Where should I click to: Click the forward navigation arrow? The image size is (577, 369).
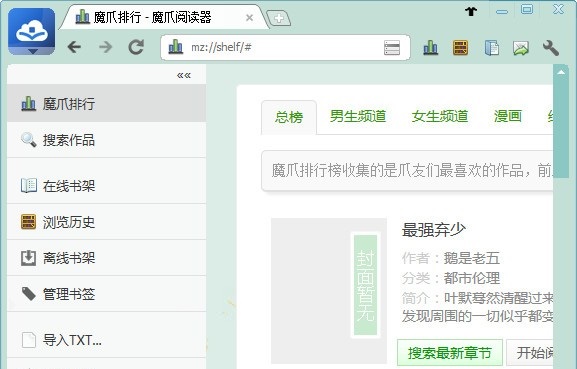click(106, 47)
